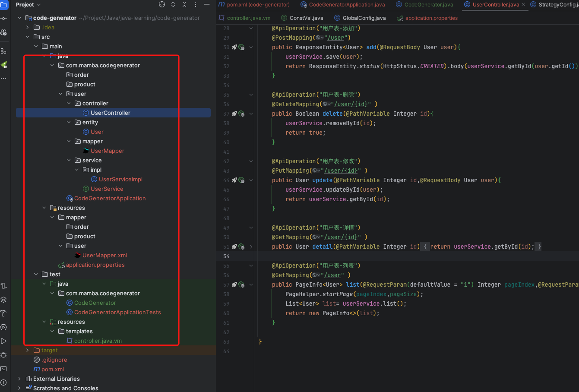The image size is (579, 392).
Task: Open URL dropdown in @DeleteMapping line 36
Action: 326,104
